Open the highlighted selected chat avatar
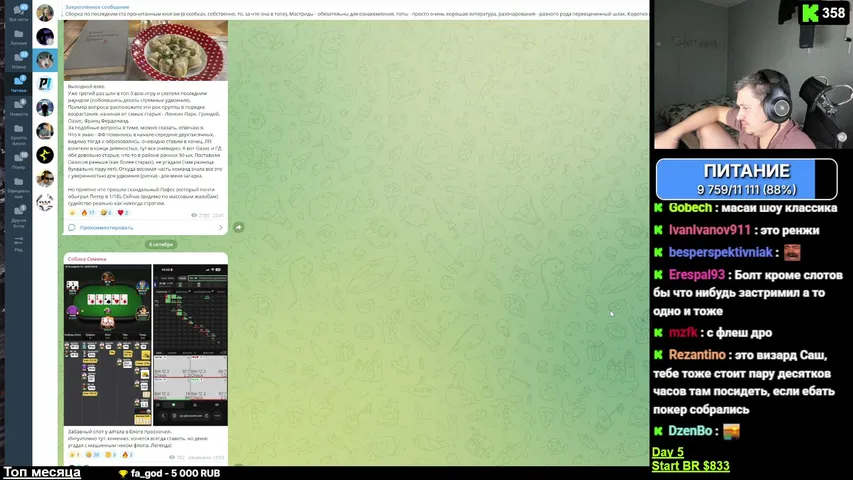The width and height of the screenshot is (853, 480). point(45,60)
